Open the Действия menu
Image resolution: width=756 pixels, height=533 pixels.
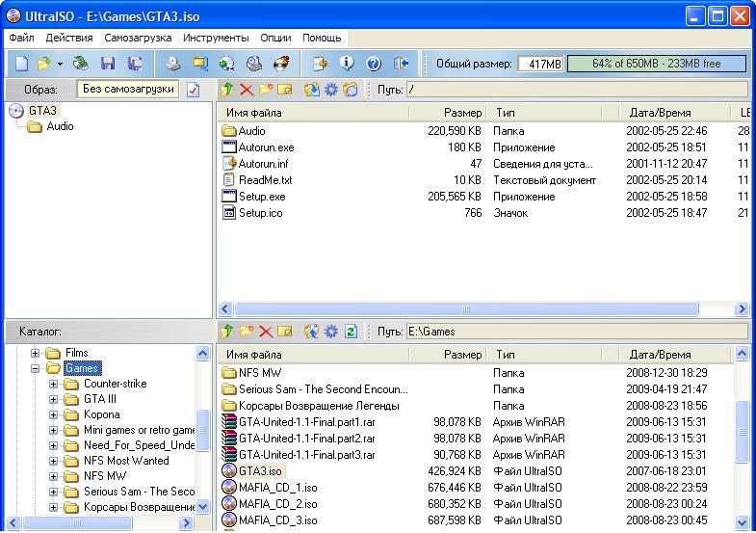tap(69, 38)
